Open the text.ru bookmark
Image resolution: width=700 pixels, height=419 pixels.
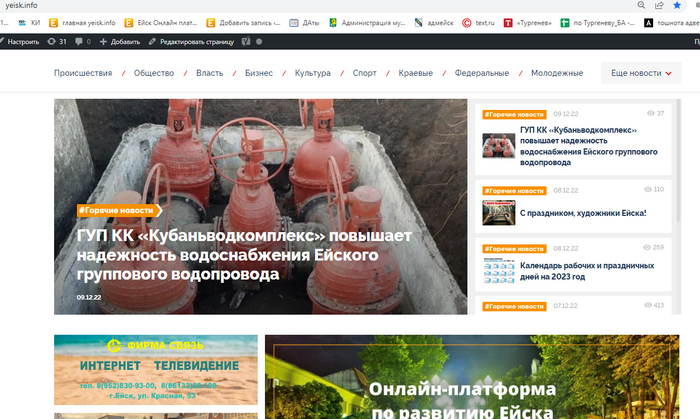coord(478,23)
